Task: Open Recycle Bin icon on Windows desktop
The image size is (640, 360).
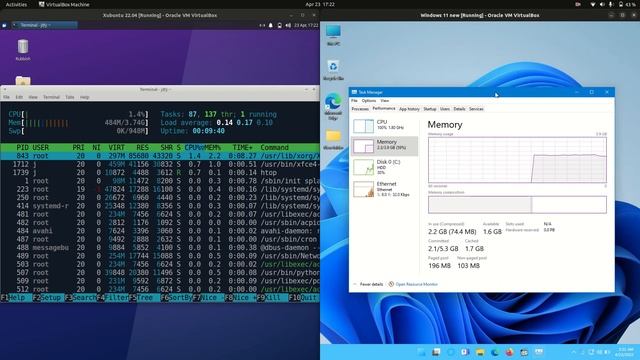Action: (x=333, y=66)
